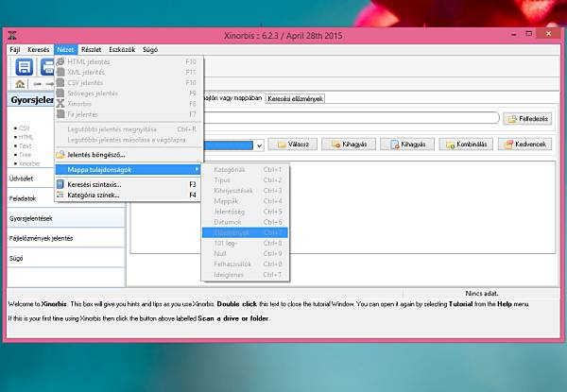
Task: Close the open Nézet menu
Action: click(x=65, y=49)
